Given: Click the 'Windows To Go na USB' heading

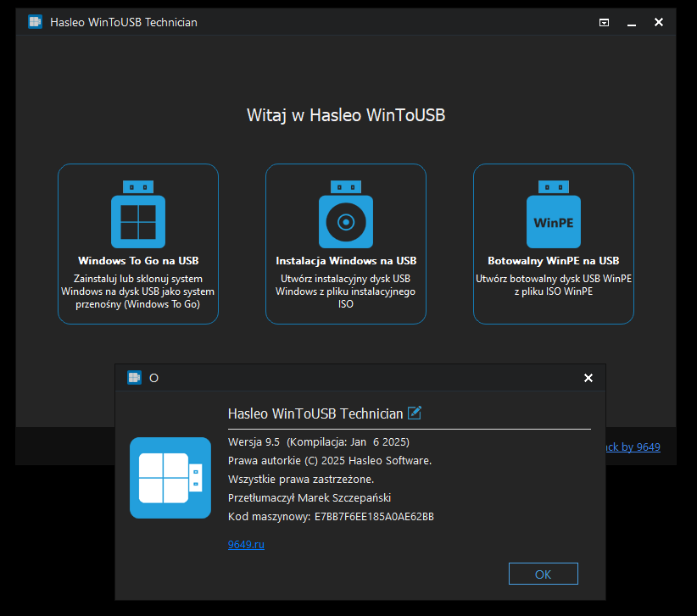Looking at the screenshot, I should (x=138, y=261).
